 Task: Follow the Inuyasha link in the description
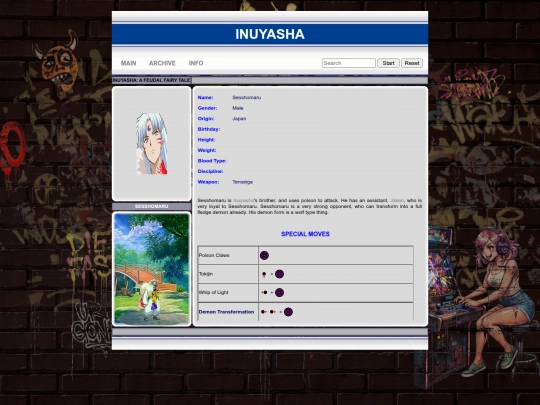243,200
